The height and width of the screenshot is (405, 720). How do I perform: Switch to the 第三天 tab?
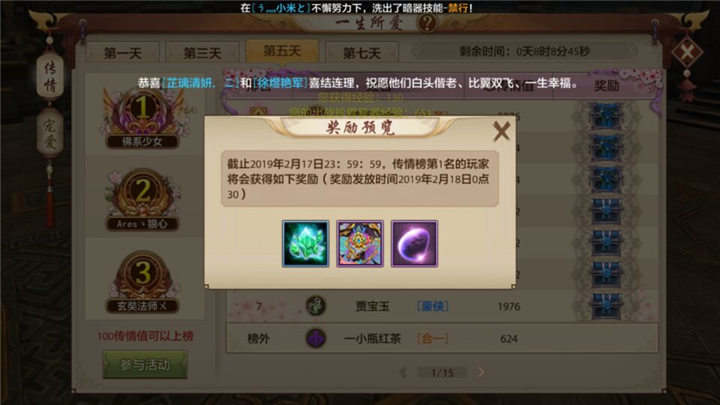(202, 53)
